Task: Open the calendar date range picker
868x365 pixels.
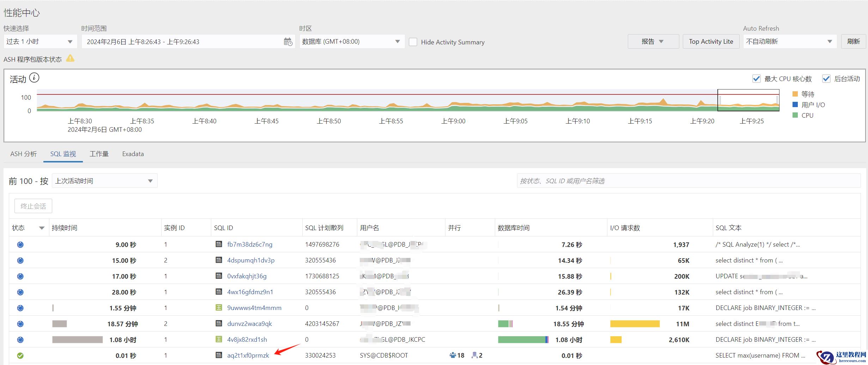Action: 288,42
